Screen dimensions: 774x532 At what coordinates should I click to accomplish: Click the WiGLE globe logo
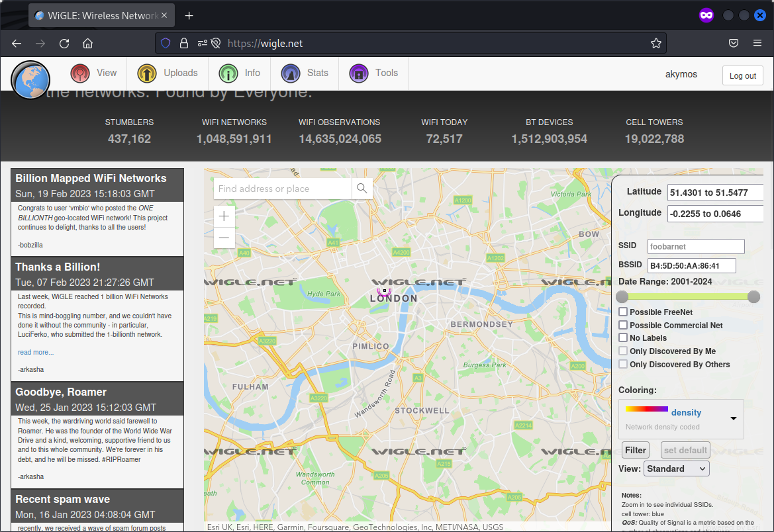pyautogui.click(x=30, y=81)
